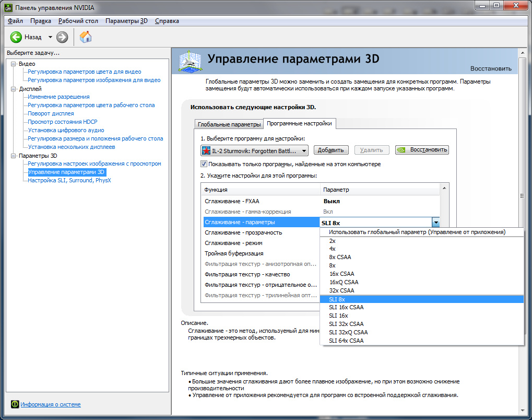The height and width of the screenshot is (420, 532).
Task: Close the SLI 8x dropdown arrow
Action: click(436, 223)
